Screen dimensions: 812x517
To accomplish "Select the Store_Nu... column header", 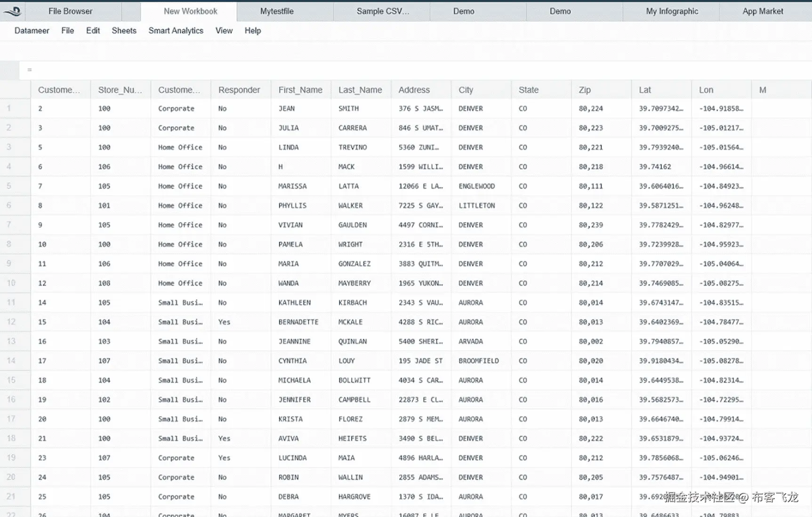I will click(x=121, y=90).
